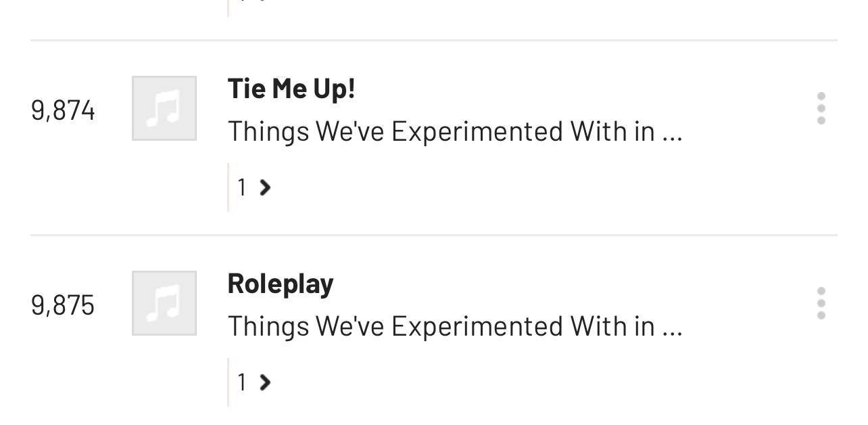
Task: Click the pink vertical bar left of Tie Me Up! count
Action: pyautogui.click(x=228, y=187)
